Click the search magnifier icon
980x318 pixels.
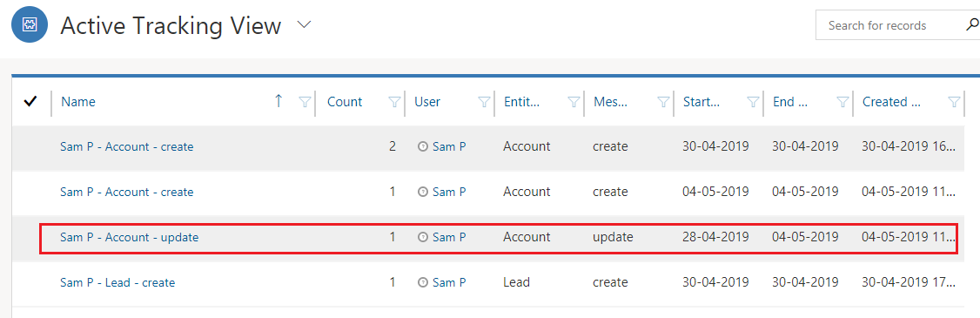pos(971,25)
